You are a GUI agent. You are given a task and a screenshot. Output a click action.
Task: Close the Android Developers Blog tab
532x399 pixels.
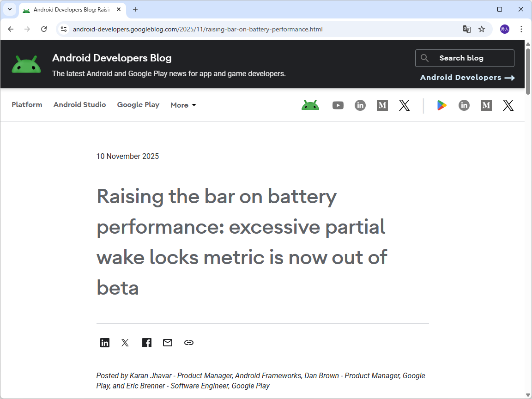[119, 10]
